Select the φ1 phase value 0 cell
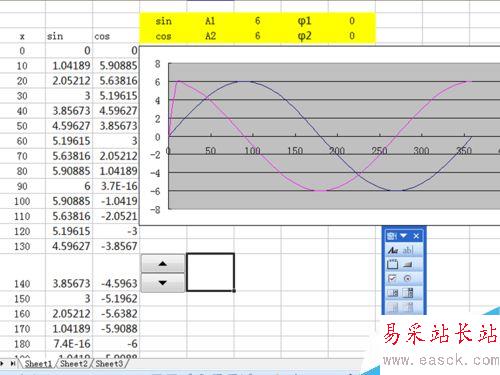 [x=352, y=21]
